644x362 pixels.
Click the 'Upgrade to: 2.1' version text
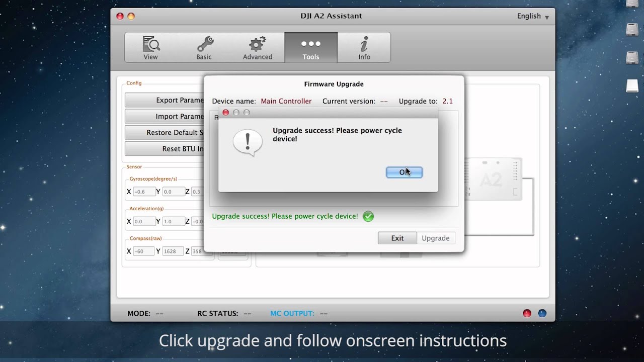coord(426,101)
